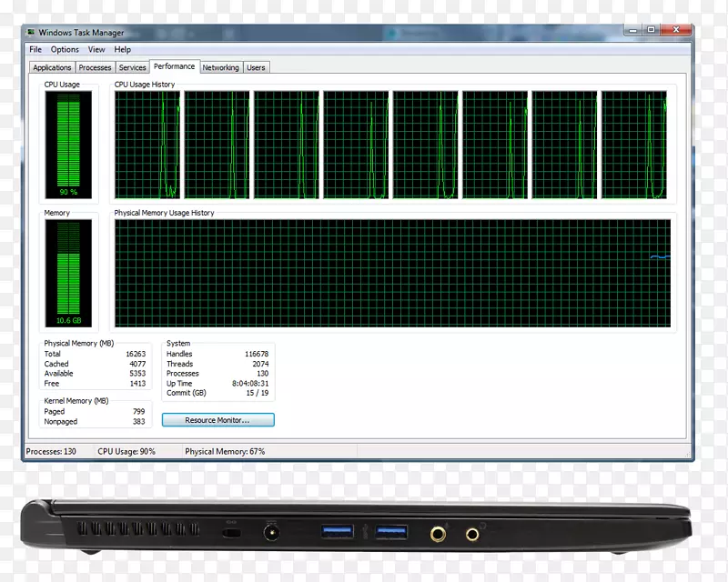Open the File menu
Image resolution: width=728 pixels, height=582 pixels.
(35, 50)
